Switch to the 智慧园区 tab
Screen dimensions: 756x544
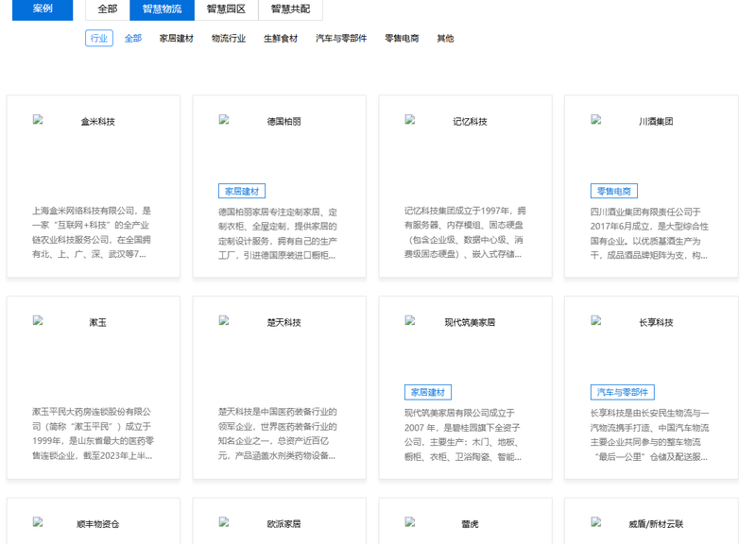point(227,8)
